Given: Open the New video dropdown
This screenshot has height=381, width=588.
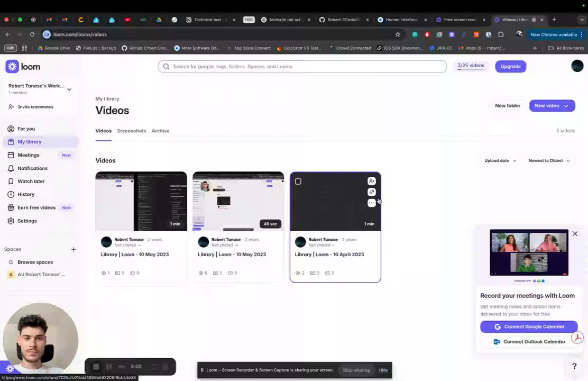Looking at the screenshot, I should (x=552, y=106).
